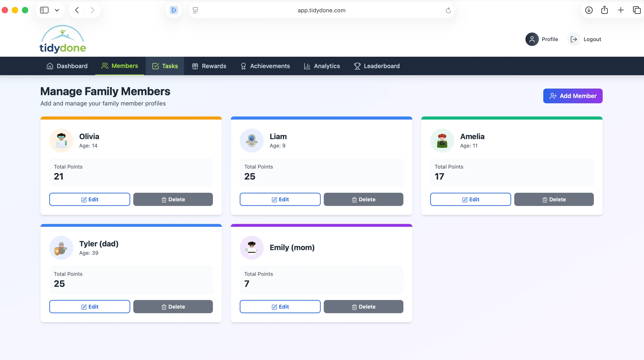644x360 pixels.
Task: Open the page reader icon in address bar
Action: pos(195,10)
